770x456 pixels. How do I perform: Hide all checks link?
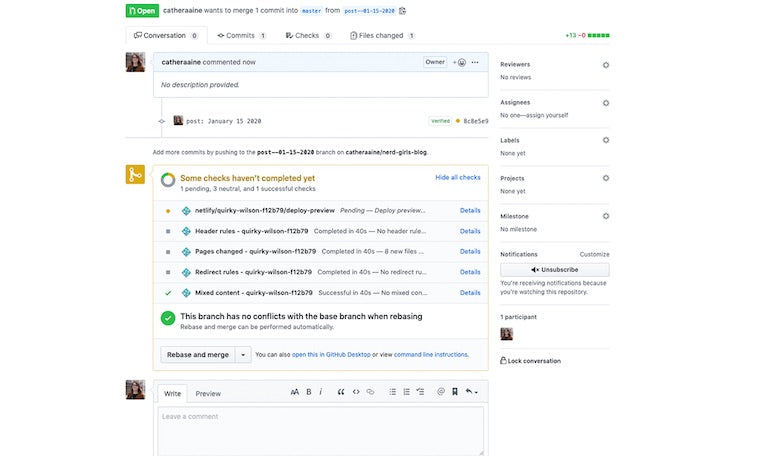tap(457, 177)
